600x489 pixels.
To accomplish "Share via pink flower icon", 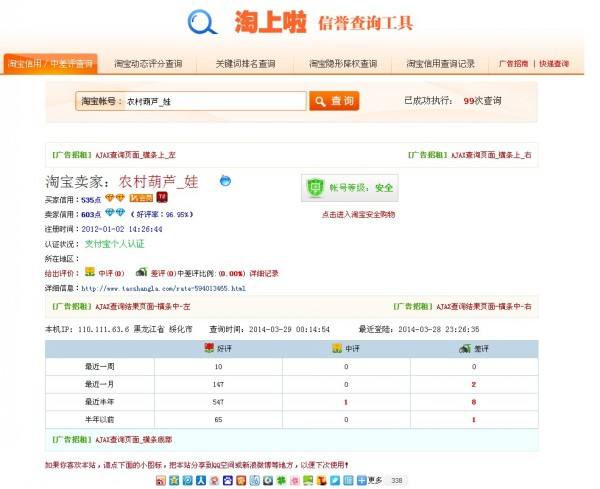I will pyautogui.click(x=295, y=481).
